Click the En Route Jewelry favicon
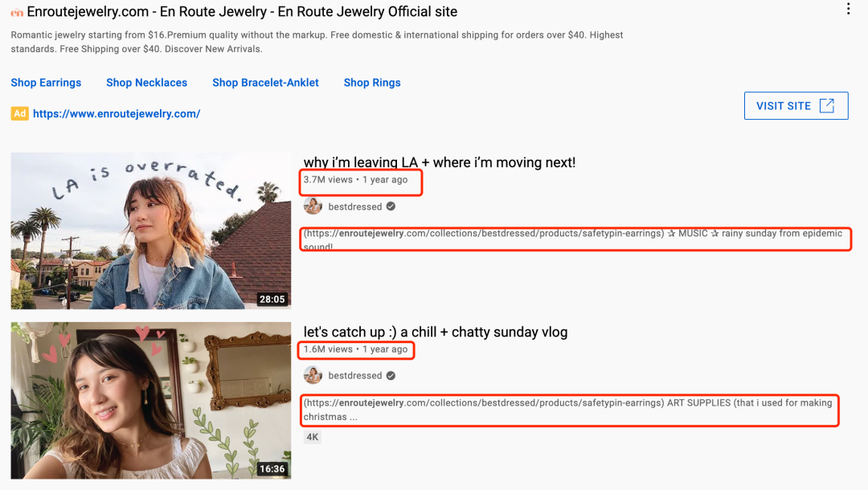Image resolution: width=868 pixels, height=490 pixels. (17, 12)
